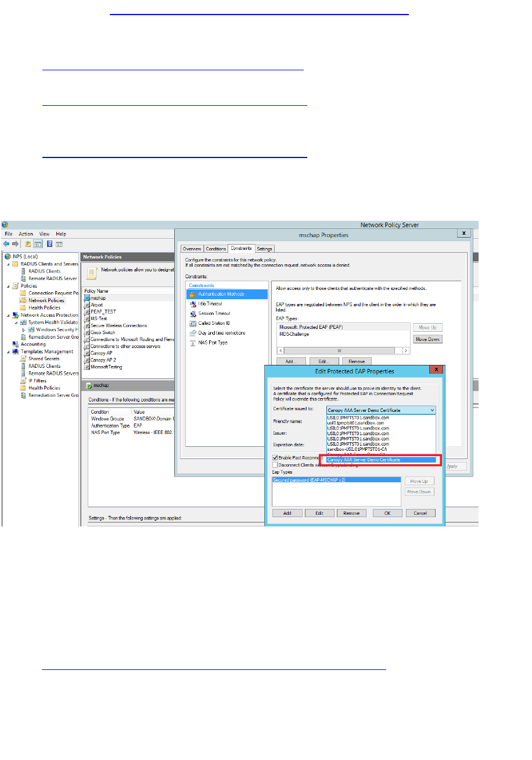The width and height of the screenshot is (532, 760).
Task: Toggle the Show/Hide Console Tree toolbar icon
Action: click(x=37, y=244)
